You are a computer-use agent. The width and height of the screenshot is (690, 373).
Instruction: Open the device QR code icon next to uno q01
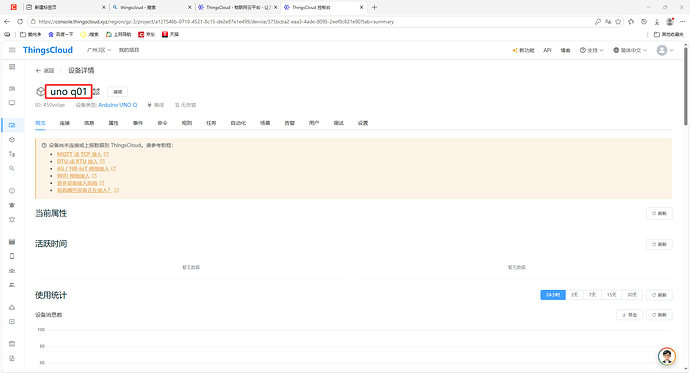coord(96,91)
